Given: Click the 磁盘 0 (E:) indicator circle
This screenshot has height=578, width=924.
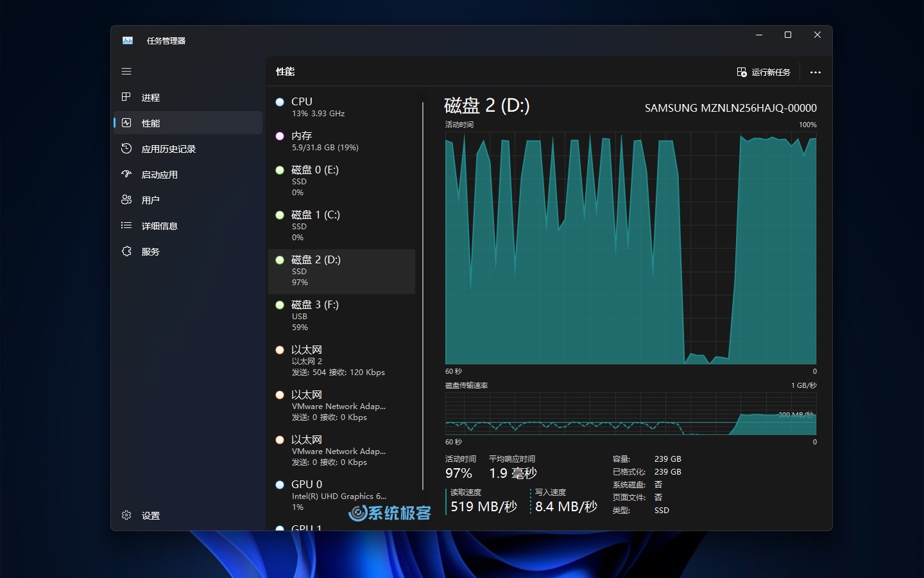Looking at the screenshot, I should (280, 170).
